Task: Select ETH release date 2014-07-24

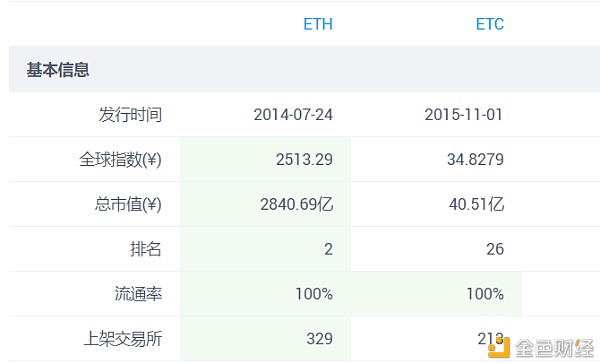Action: [293, 115]
